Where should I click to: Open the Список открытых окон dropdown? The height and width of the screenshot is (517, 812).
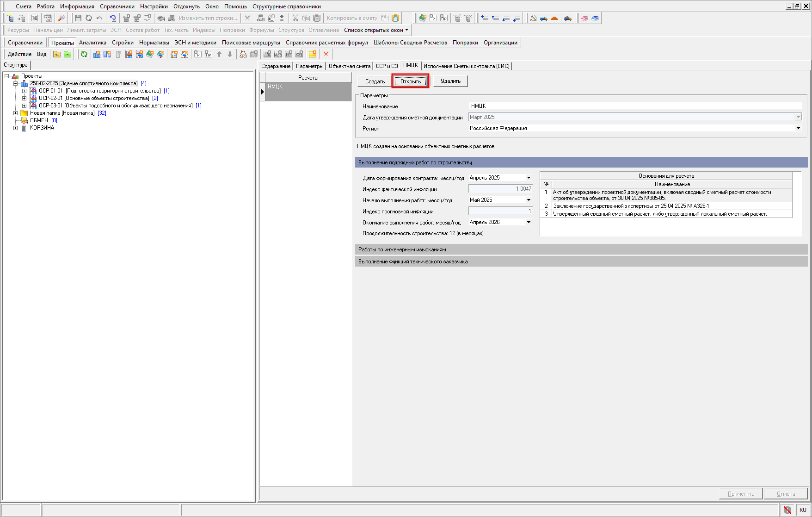[x=376, y=30]
